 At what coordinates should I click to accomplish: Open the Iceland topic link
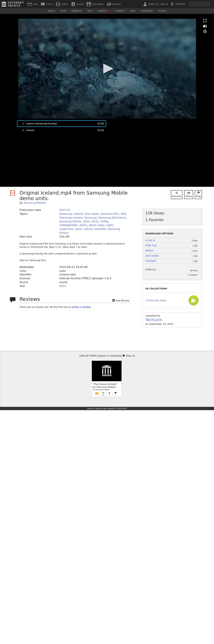point(78,214)
